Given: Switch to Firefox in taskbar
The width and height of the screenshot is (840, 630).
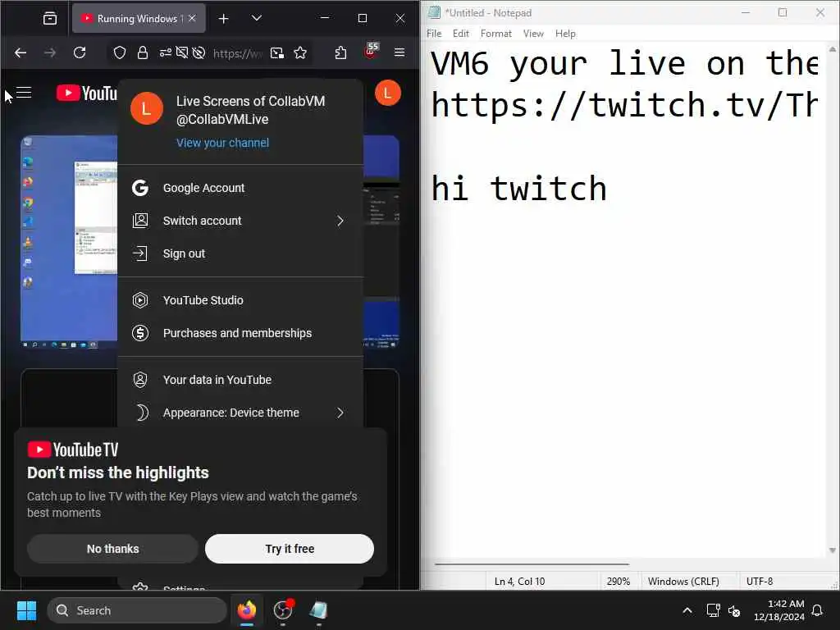Looking at the screenshot, I should click(x=246, y=610).
